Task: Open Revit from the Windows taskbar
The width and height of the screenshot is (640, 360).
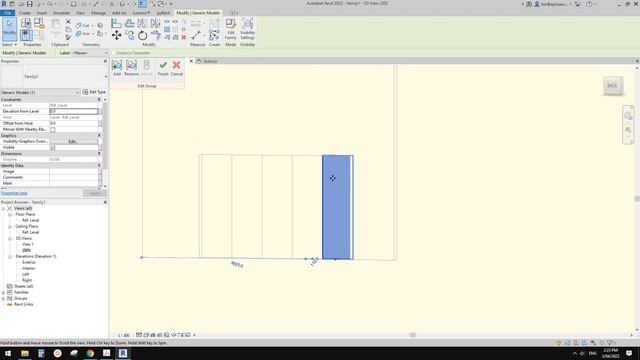Action: [x=123, y=353]
